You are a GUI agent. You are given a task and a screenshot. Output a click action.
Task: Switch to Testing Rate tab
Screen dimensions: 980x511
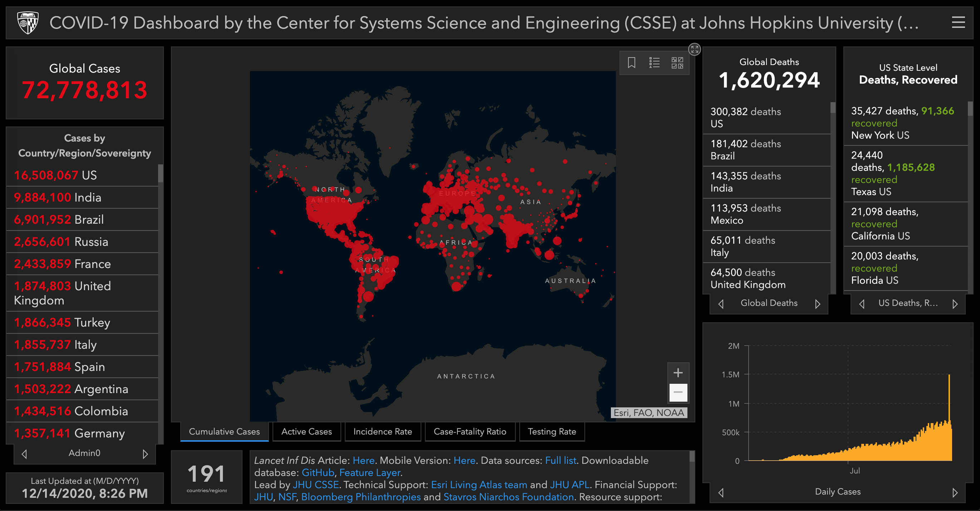click(552, 432)
